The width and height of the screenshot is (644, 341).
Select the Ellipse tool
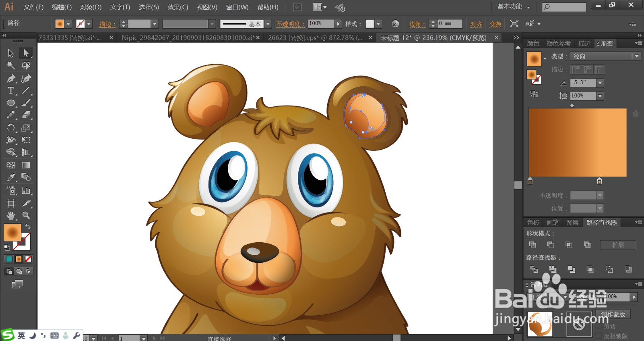tap(11, 103)
